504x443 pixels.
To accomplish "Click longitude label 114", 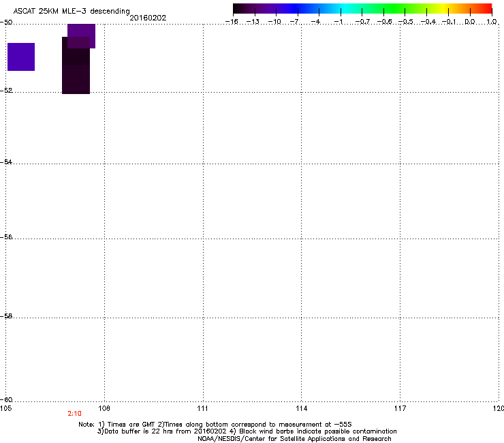I will tap(302, 408).
